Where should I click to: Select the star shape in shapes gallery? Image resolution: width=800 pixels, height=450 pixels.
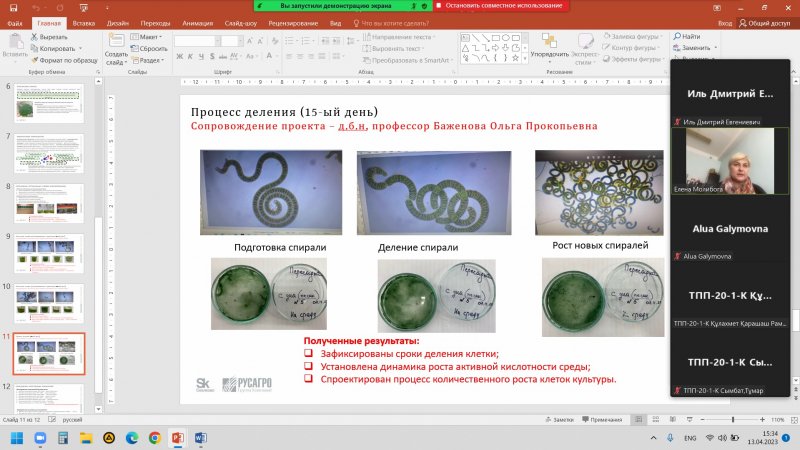(515, 58)
